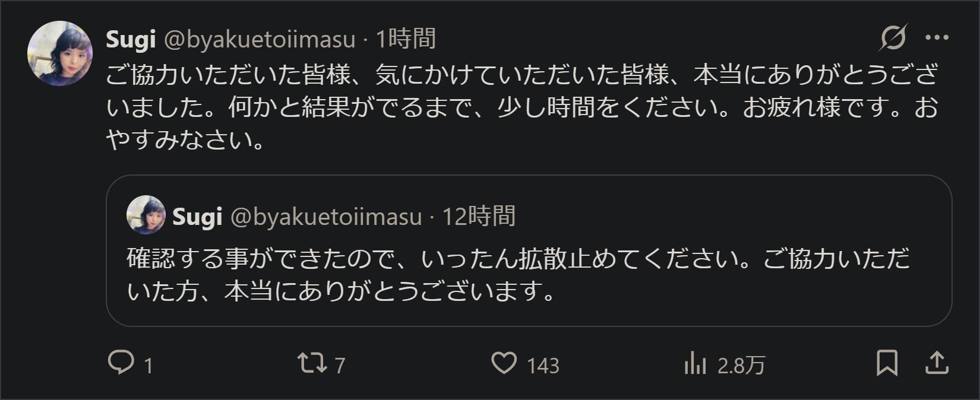The width and height of the screenshot is (980, 400).
Task: Open Grok explain icon beside more menu
Action: pyautogui.click(x=893, y=38)
